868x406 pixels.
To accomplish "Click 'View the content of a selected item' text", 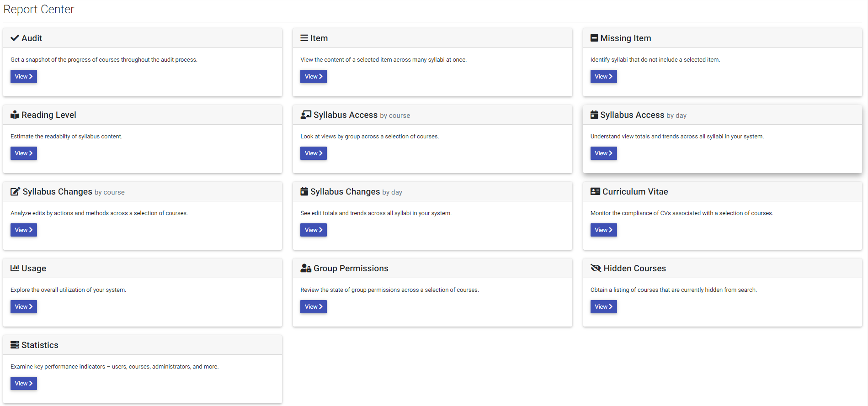I will tap(383, 59).
